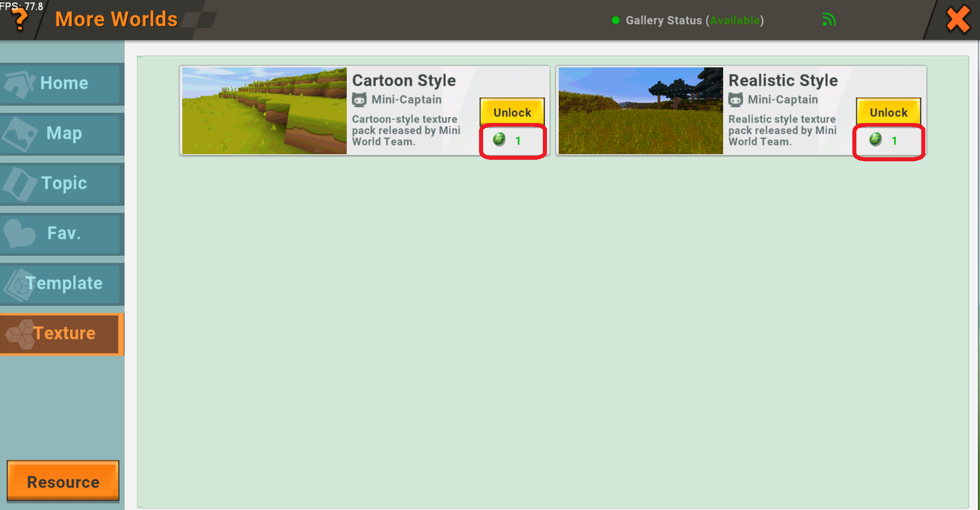Switch to the Map tab
This screenshot has height=510, width=980.
pyautogui.click(x=62, y=134)
